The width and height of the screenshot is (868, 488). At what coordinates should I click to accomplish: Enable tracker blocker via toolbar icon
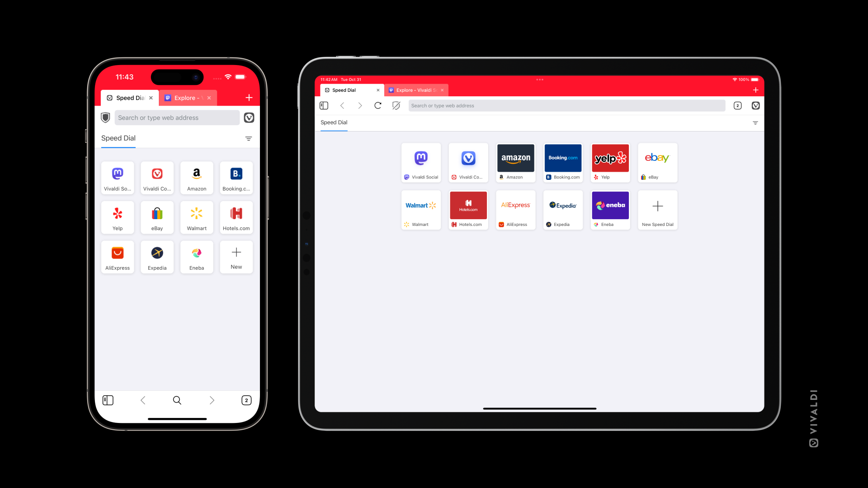coord(396,105)
